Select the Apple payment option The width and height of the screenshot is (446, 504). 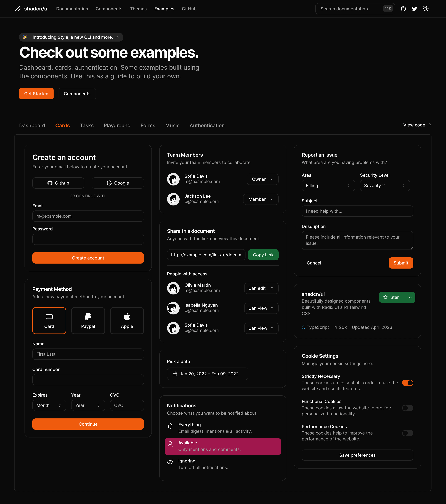[127, 321]
